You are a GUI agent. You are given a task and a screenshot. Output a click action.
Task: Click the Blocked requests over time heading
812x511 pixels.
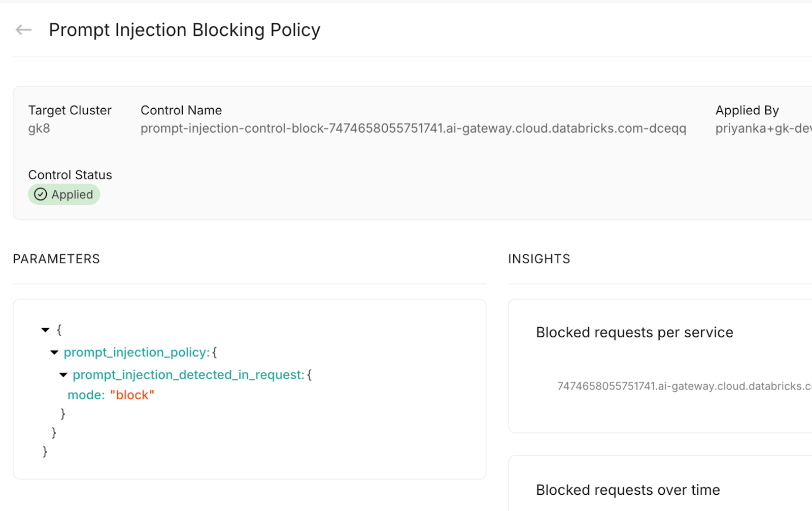click(628, 490)
